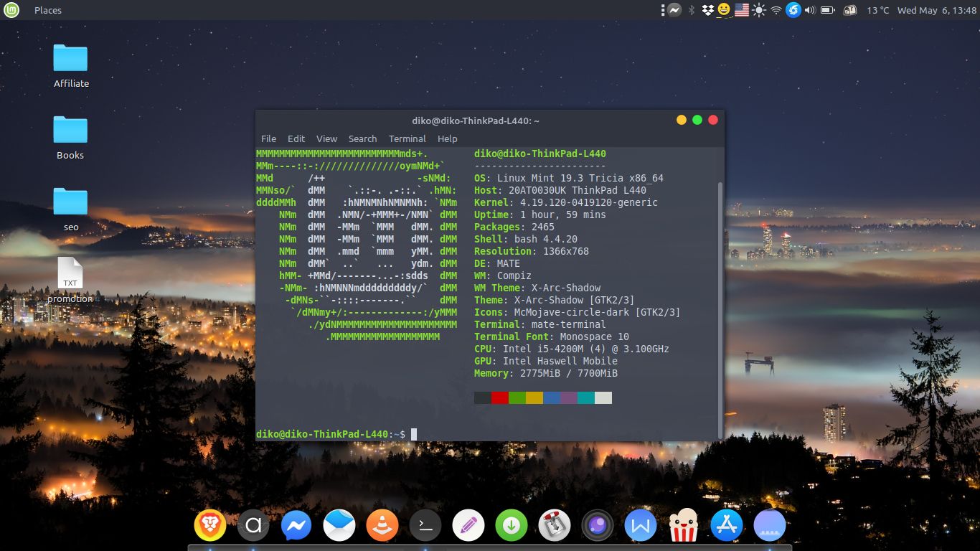This screenshot has width=980, height=551.
Task: Click the red swatch in the neofetch palette
Action: 500,397
